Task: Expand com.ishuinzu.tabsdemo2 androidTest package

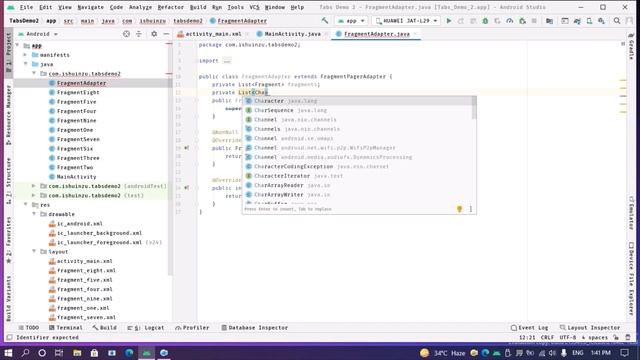Action: [34, 186]
